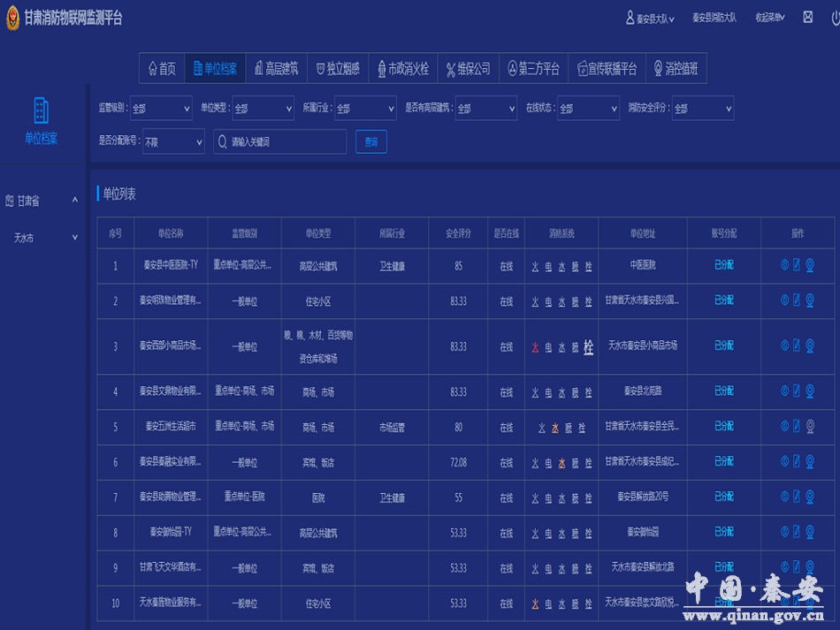This screenshot has width=840, height=630.
Task: Open the edit icon for row 1
Action: [x=796, y=265]
